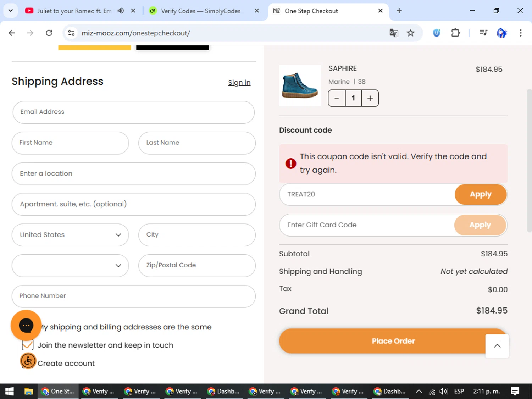The width and height of the screenshot is (532, 399).
Task: Focus the Phone Number field
Action: pos(134,296)
